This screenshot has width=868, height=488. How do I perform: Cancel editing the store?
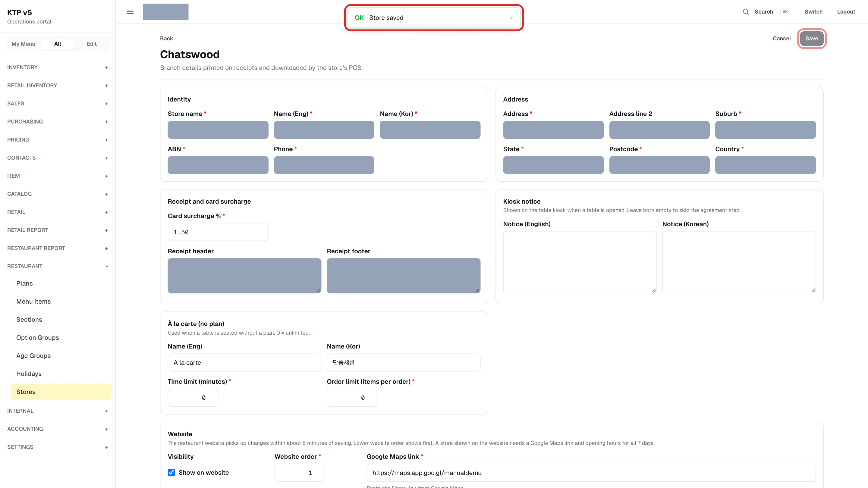(x=782, y=38)
